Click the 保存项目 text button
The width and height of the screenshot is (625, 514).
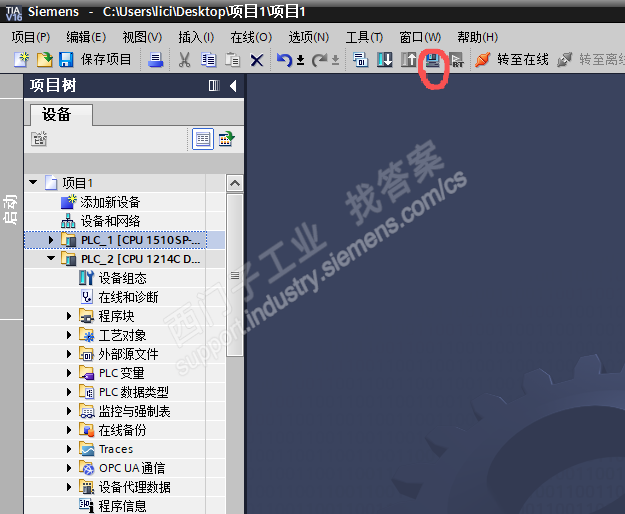[106, 60]
